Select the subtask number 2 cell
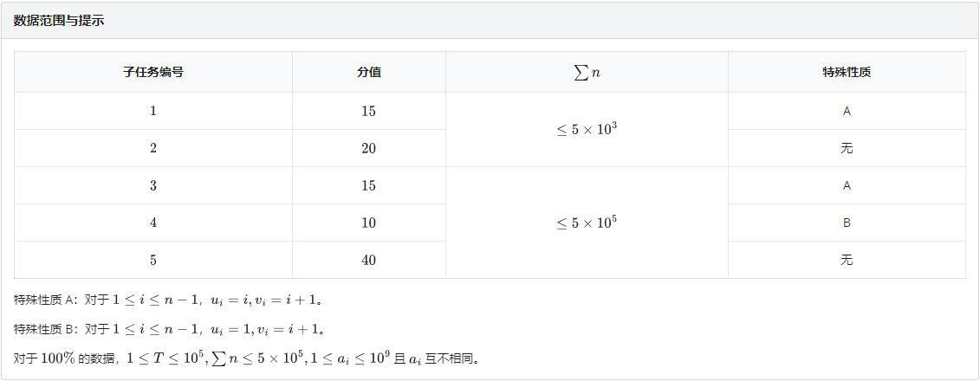Viewport: 980px width, 381px height. pyautogui.click(x=153, y=148)
